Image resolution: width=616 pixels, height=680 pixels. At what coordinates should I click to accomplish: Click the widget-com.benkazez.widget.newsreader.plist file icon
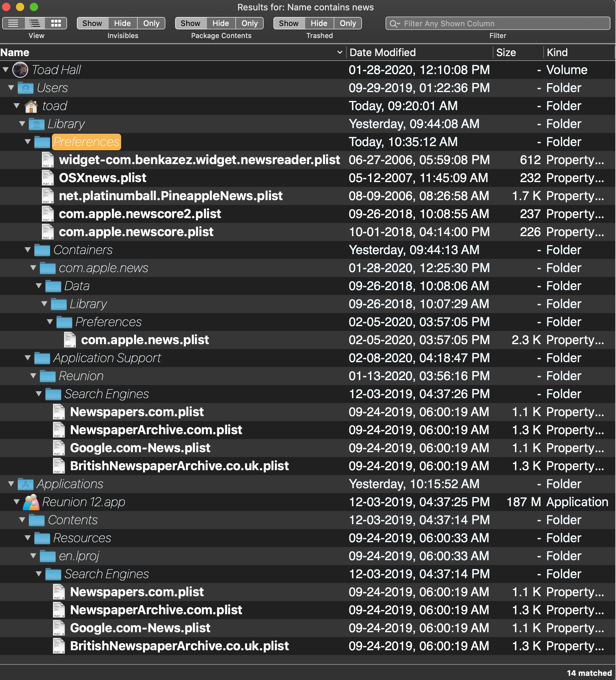click(x=48, y=160)
